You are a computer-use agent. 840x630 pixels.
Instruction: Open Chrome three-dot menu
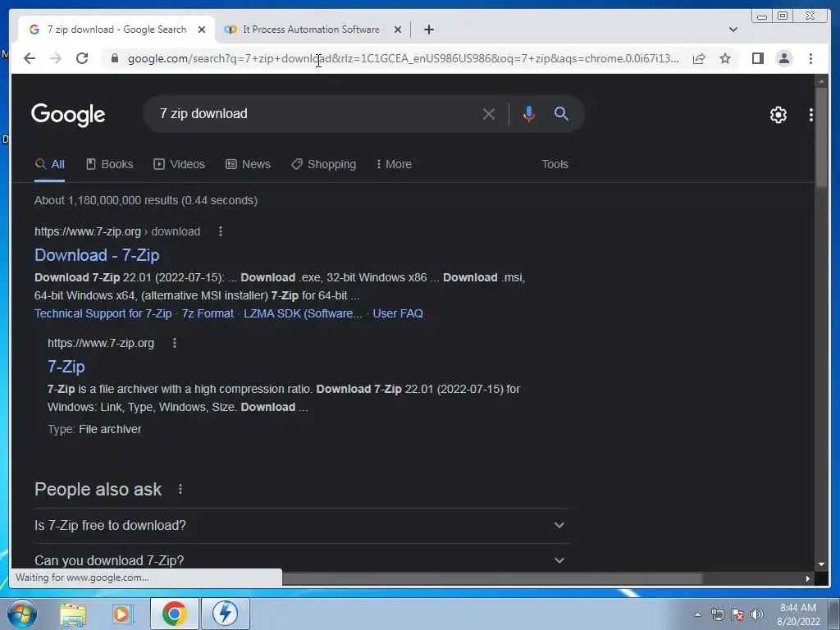[810, 58]
